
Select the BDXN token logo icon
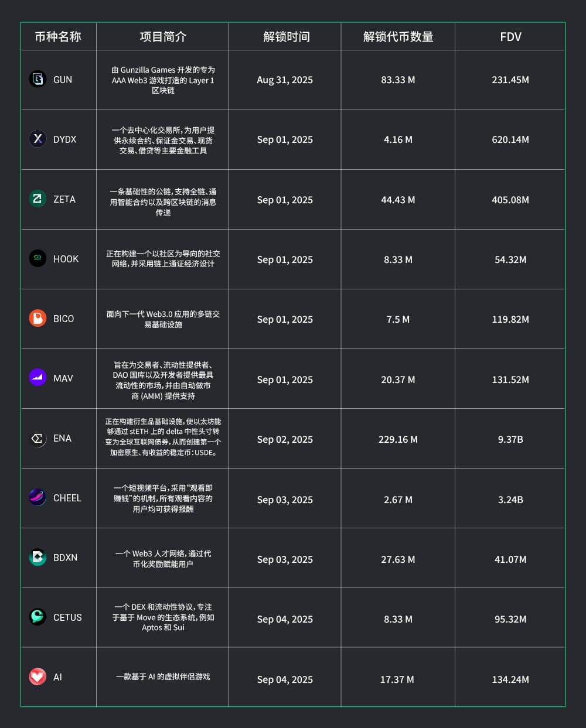[38, 557]
